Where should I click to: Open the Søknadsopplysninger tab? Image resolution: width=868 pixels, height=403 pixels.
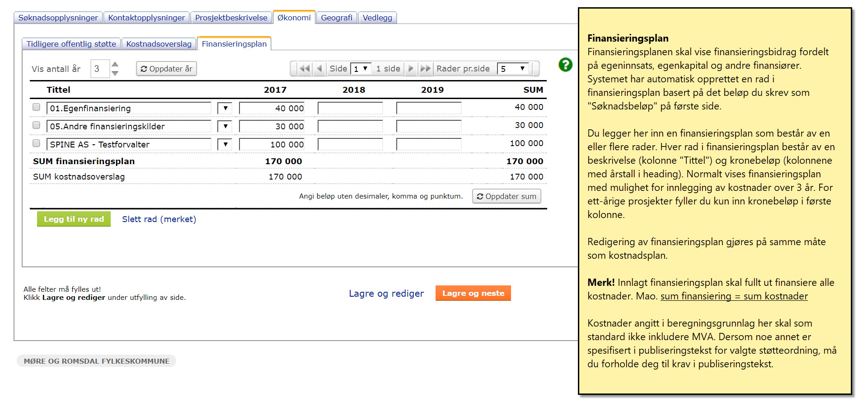pyautogui.click(x=58, y=18)
